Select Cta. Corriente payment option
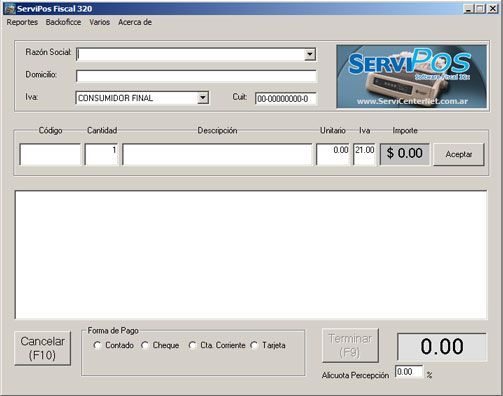 [217, 345]
